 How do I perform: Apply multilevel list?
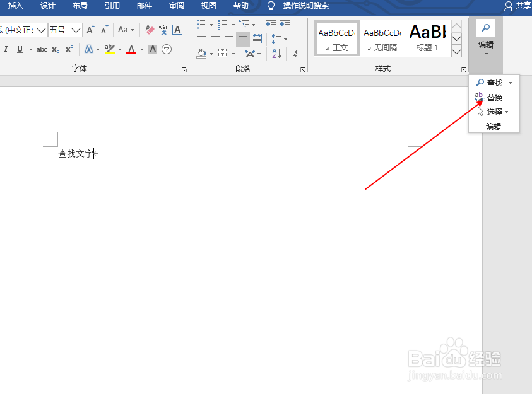(x=244, y=25)
